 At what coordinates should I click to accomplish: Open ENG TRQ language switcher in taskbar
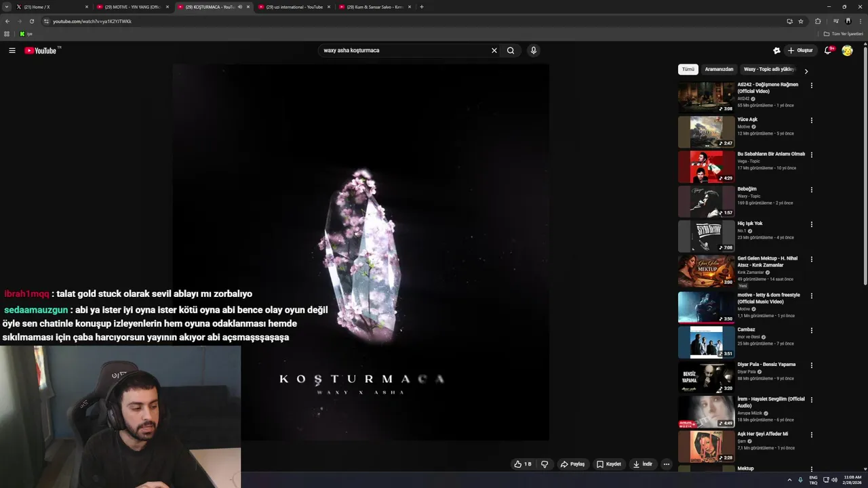(813, 480)
